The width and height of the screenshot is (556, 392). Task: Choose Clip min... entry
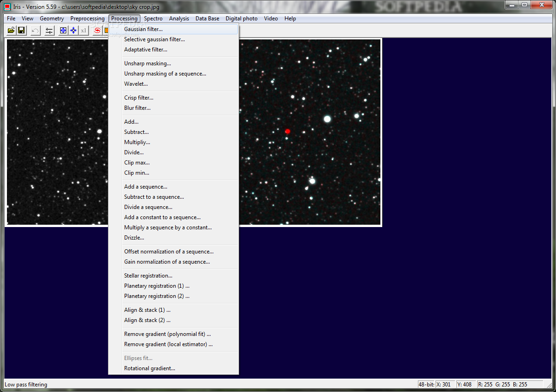pos(174,173)
